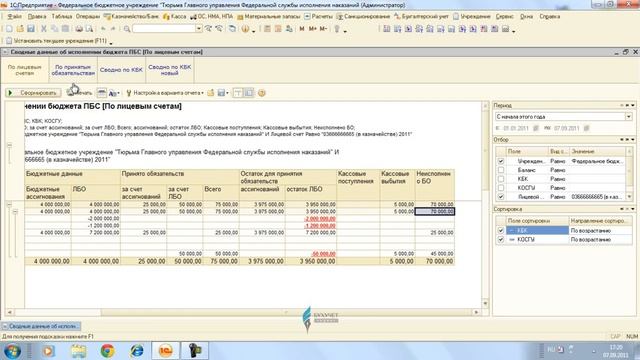Click the Find magnifier icon next to search box
The width and height of the screenshot is (640, 360).
127,29
